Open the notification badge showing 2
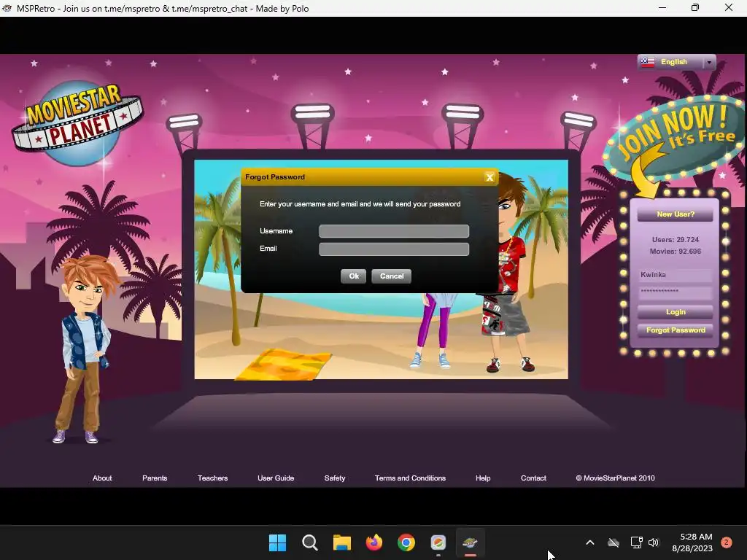The height and width of the screenshot is (560, 747). pyautogui.click(x=727, y=542)
